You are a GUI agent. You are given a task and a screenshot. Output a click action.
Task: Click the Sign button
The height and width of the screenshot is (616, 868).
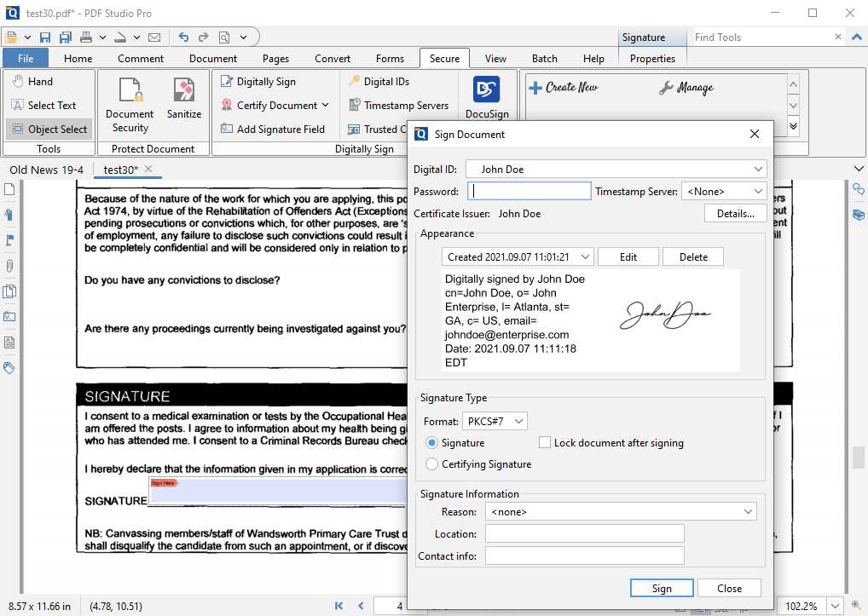(661, 588)
